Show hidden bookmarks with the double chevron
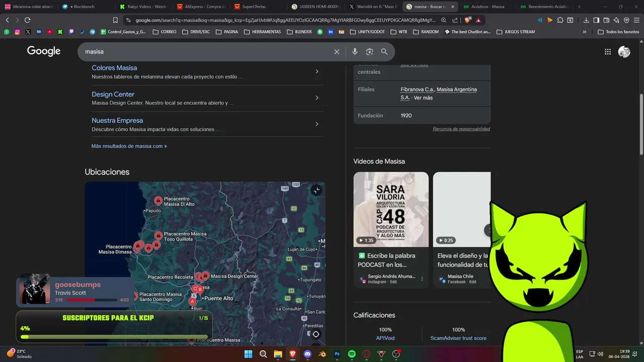 pyautogui.click(x=584, y=32)
